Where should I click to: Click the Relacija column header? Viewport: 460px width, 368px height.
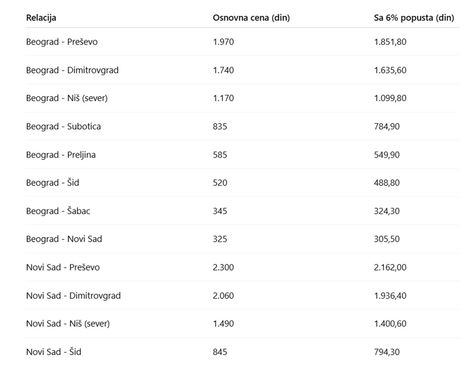point(41,18)
